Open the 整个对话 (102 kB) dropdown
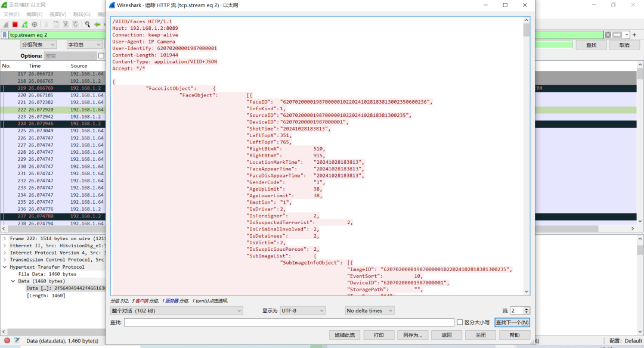644x348 pixels. click(x=177, y=310)
